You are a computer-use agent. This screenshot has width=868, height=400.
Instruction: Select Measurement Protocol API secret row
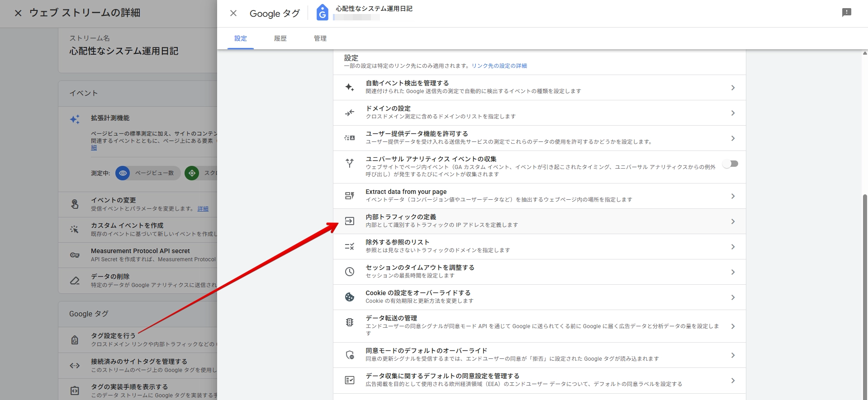coord(138,255)
